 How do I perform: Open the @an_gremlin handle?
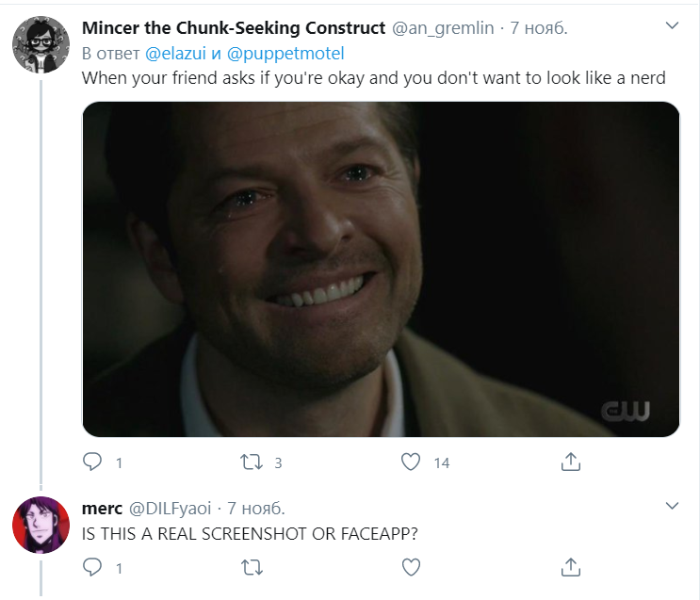point(443,28)
